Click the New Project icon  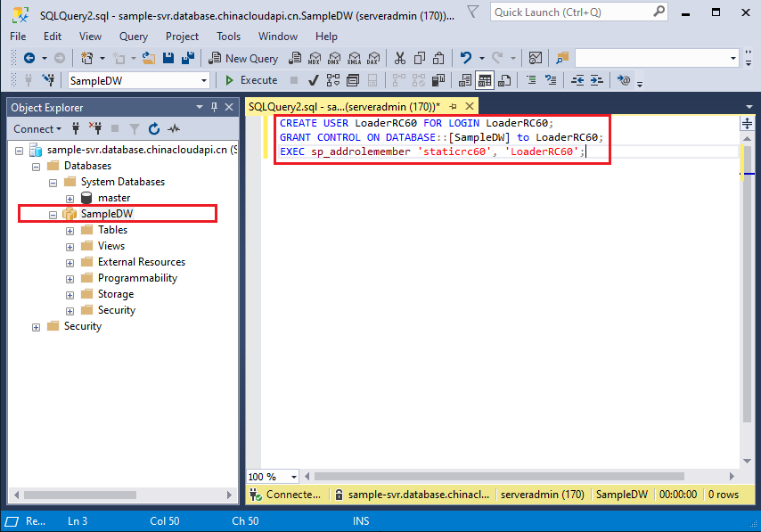[86, 58]
